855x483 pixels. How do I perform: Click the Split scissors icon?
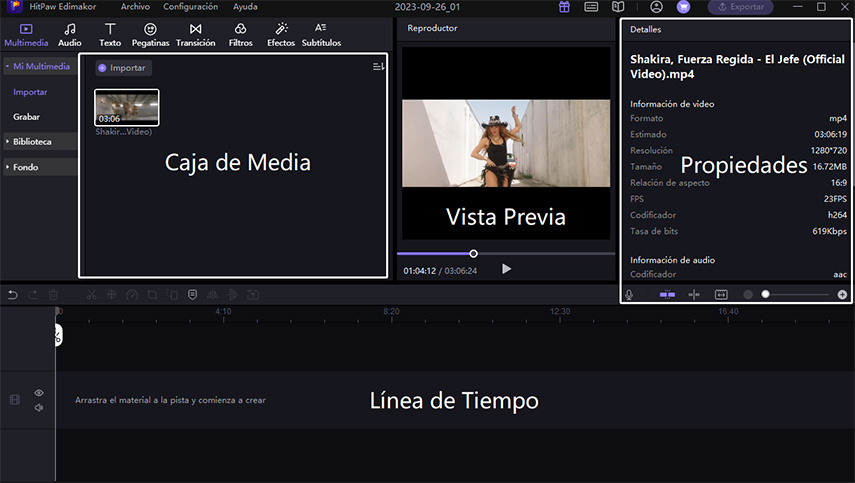tap(92, 295)
